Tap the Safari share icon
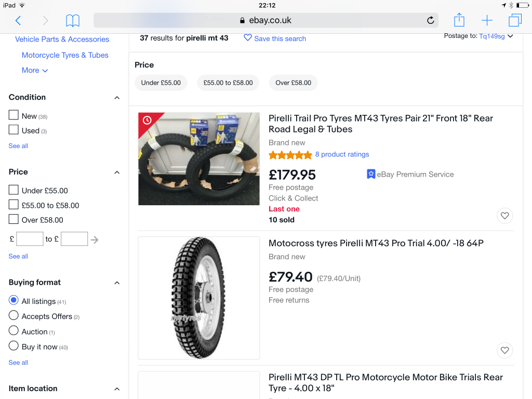 (459, 20)
